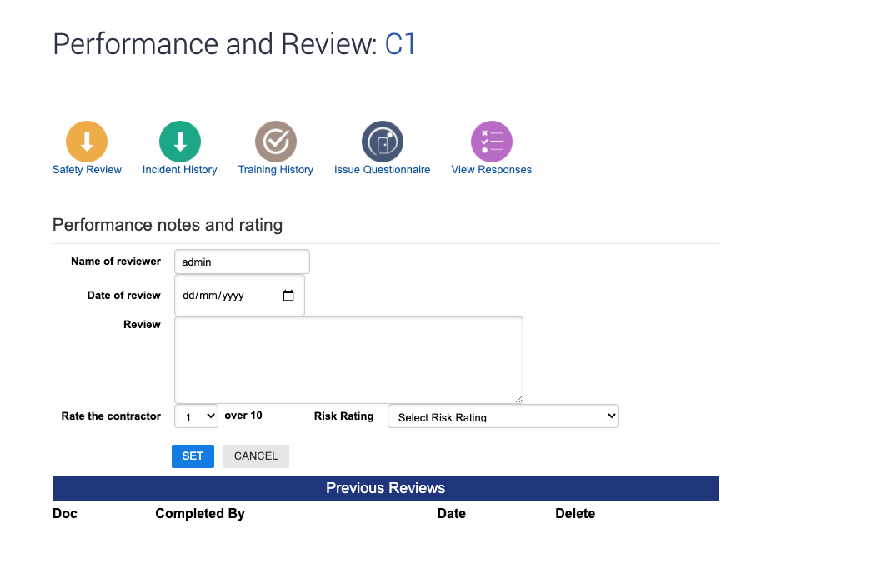Click the Issue Questionnaire door icon
The image size is (891, 588).
[x=383, y=142]
